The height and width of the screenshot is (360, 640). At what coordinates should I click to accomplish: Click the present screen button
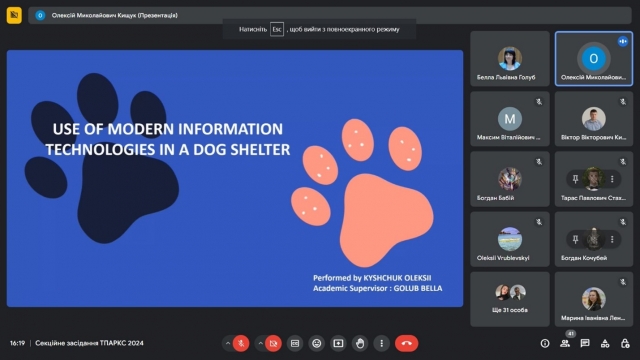click(338, 343)
